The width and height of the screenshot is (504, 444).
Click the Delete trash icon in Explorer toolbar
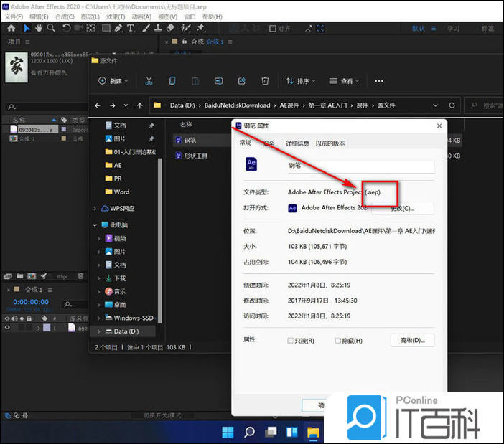click(265, 81)
